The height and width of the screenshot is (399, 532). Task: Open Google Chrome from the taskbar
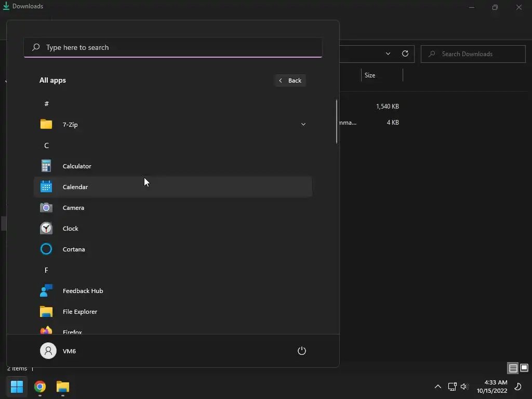point(40,387)
